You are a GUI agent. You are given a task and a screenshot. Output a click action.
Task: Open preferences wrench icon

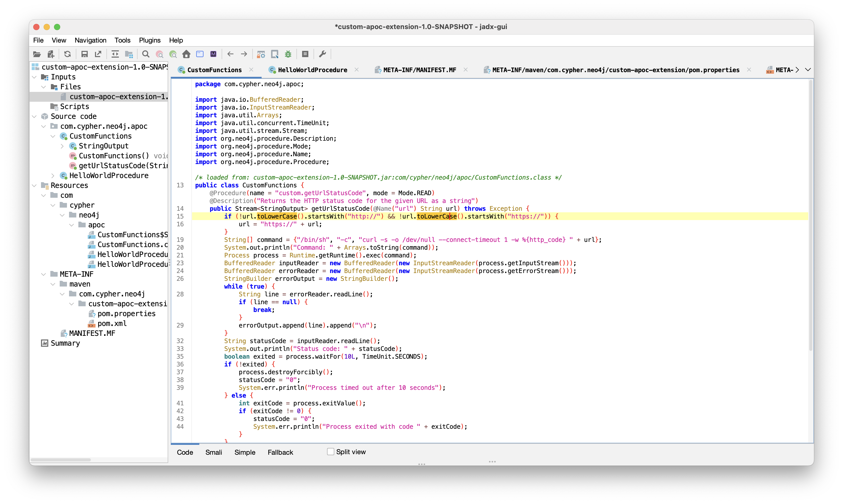tap(322, 54)
